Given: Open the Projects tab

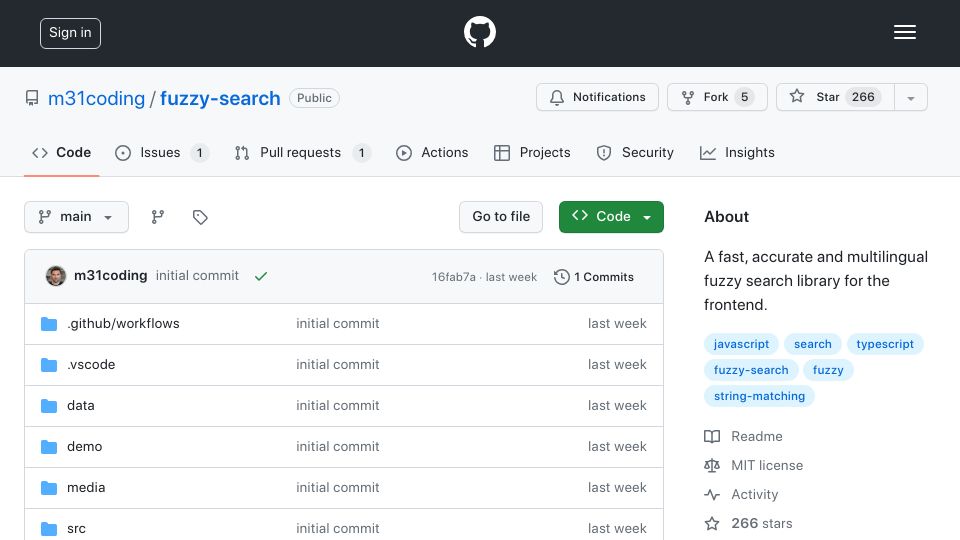Looking at the screenshot, I should 532,153.
